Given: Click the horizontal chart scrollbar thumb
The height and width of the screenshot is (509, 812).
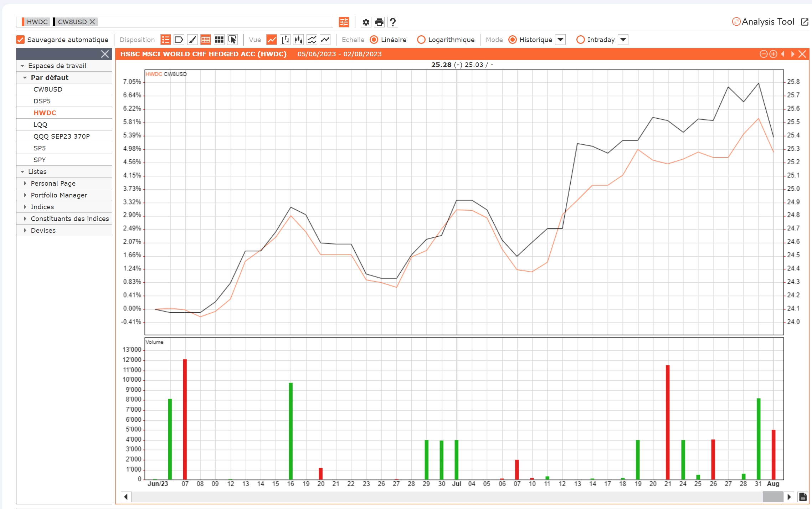Looking at the screenshot, I should click(772, 497).
